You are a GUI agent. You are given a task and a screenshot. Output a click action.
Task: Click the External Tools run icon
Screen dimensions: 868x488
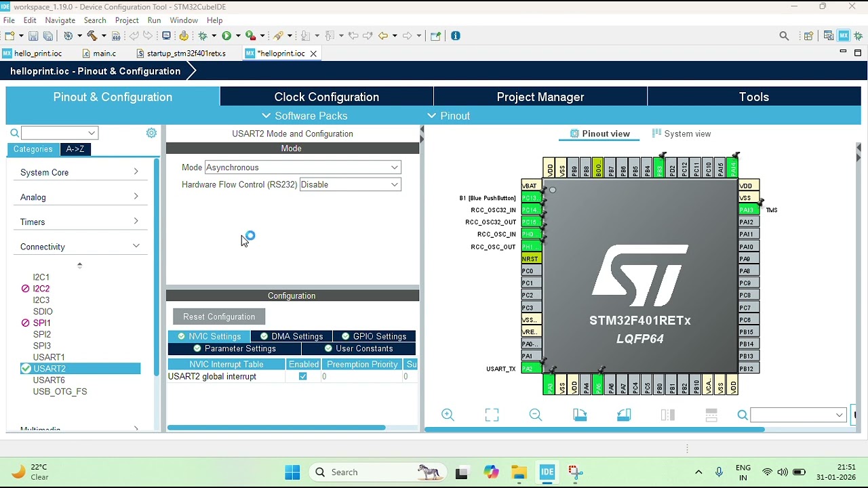point(251,36)
